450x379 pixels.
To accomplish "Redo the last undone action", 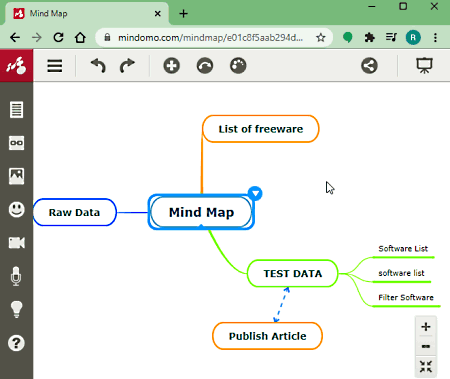I will click(x=127, y=66).
